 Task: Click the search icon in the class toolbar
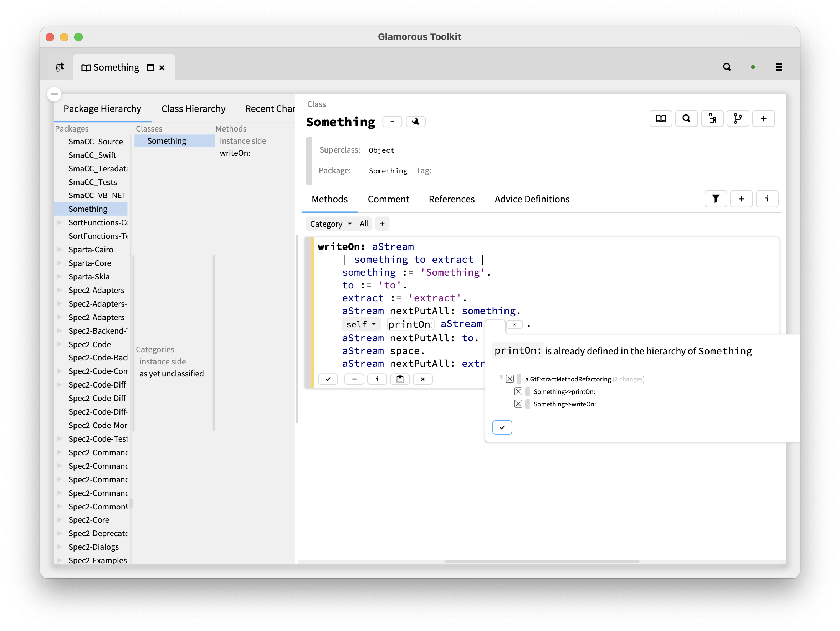687,118
